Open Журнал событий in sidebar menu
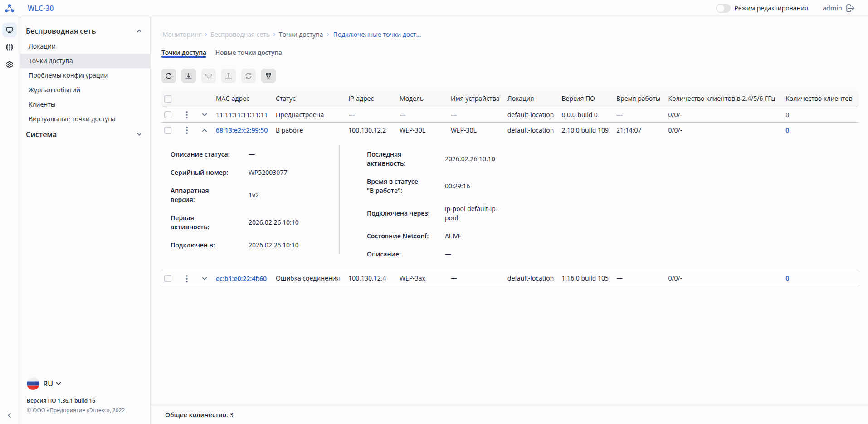Viewport: 868px width, 424px height. pos(54,90)
